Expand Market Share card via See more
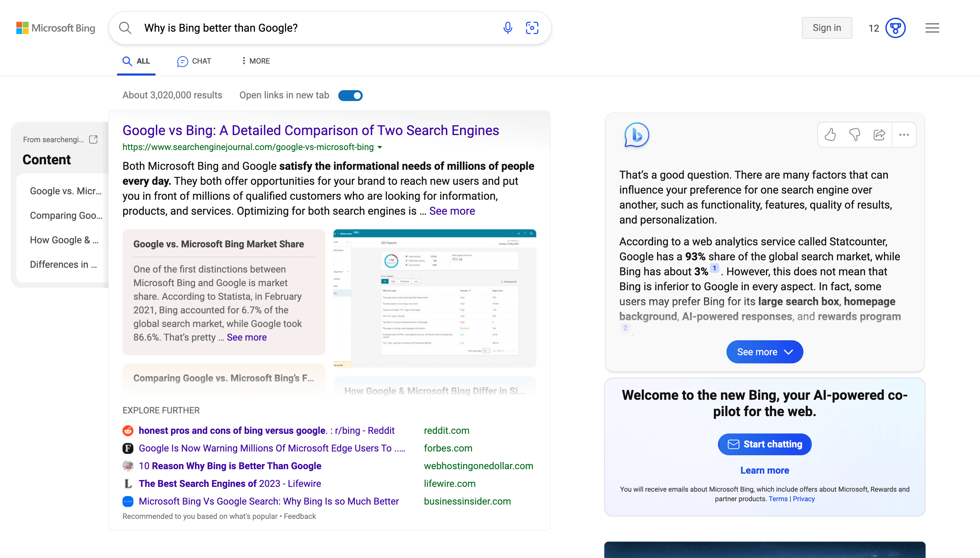Image resolution: width=980 pixels, height=558 pixels. pyautogui.click(x=246, y=337)
